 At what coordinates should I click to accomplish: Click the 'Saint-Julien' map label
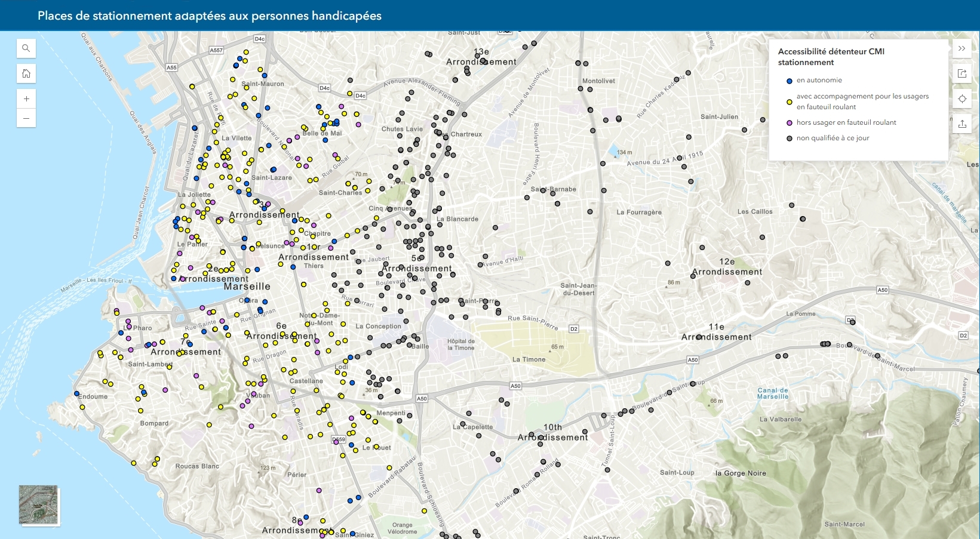pyautogui.click(x=719, y=117)
